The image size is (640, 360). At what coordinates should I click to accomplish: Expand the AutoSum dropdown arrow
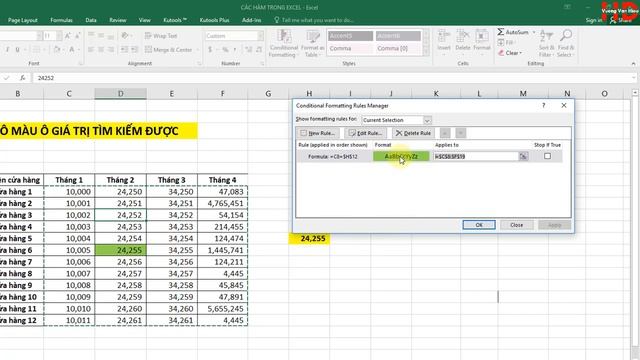(x=533, y=32)
